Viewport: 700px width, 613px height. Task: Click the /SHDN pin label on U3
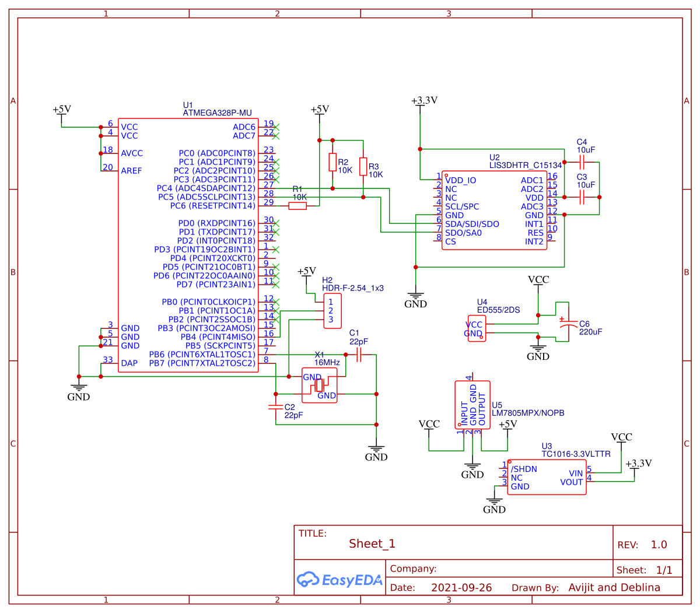click(x=524, y=469)
